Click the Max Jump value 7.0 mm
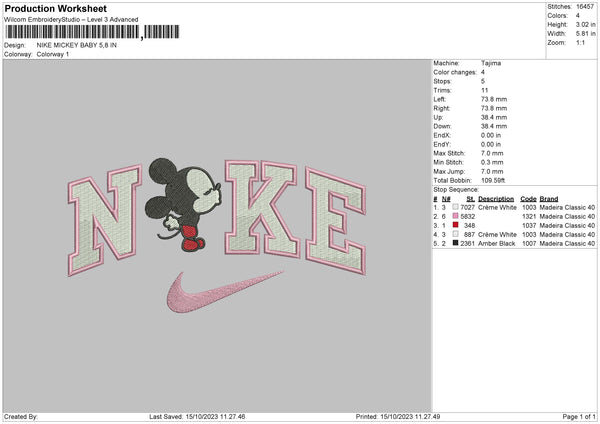This screenshot has width=600, height=424. tap(492, 171)
